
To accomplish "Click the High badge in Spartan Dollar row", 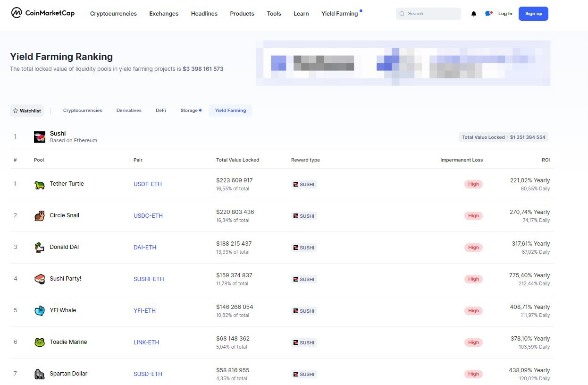I will [x=473, y=374].
